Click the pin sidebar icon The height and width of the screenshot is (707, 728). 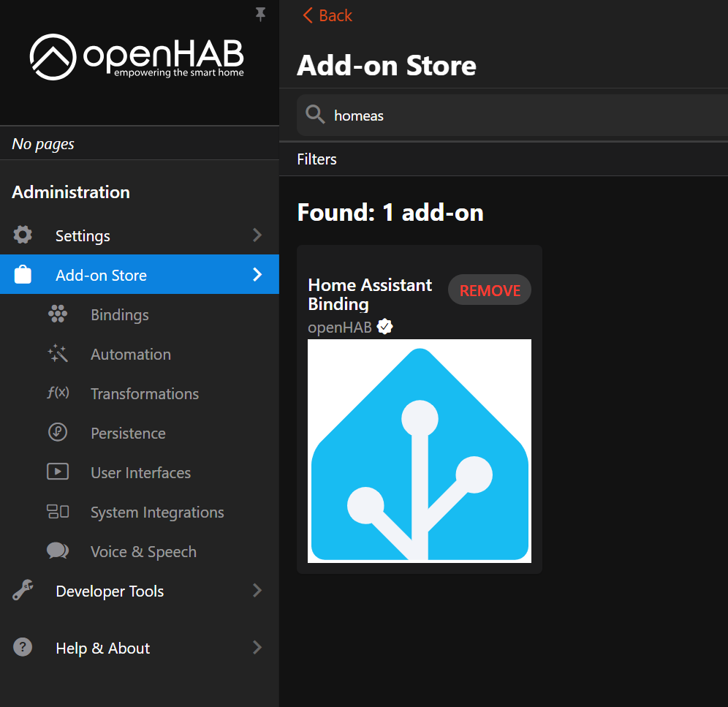point(260,15)
